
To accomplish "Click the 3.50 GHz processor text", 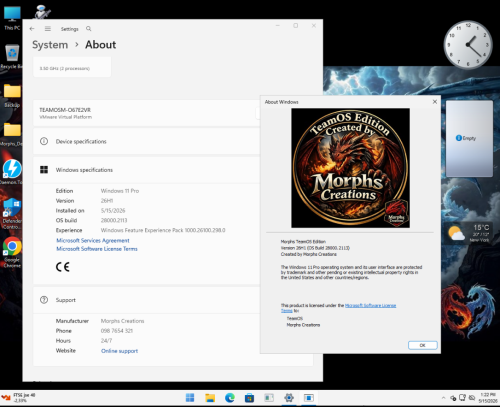I will click(65, 68).
